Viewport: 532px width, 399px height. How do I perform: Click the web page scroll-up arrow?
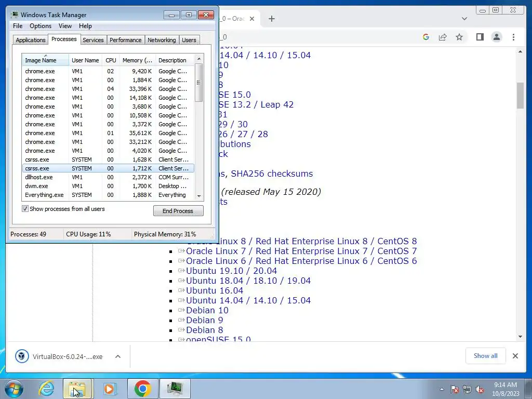click(x=520, y=51)
